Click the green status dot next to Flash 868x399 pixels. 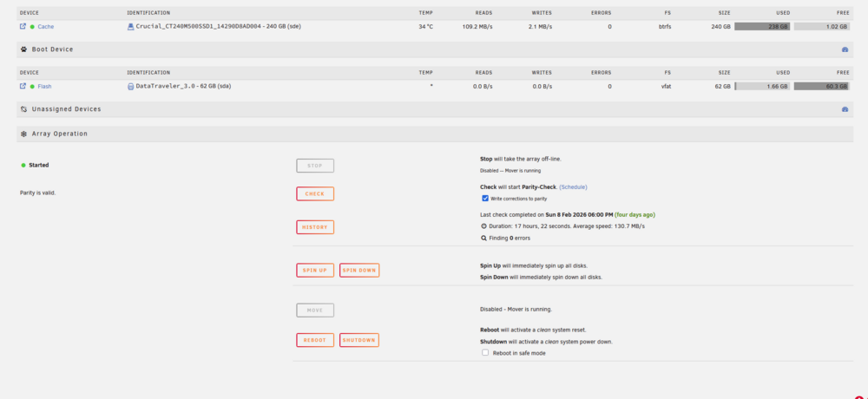(x=32, y=87)
